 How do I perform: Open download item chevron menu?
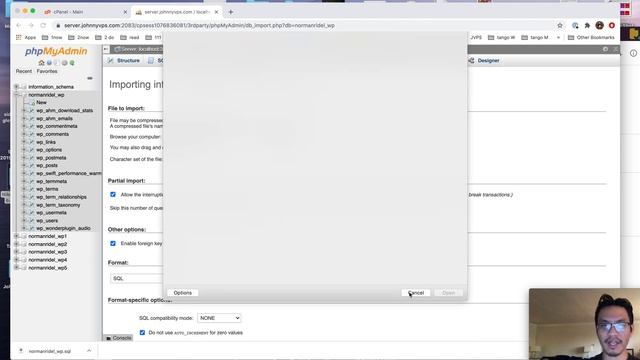89,351
